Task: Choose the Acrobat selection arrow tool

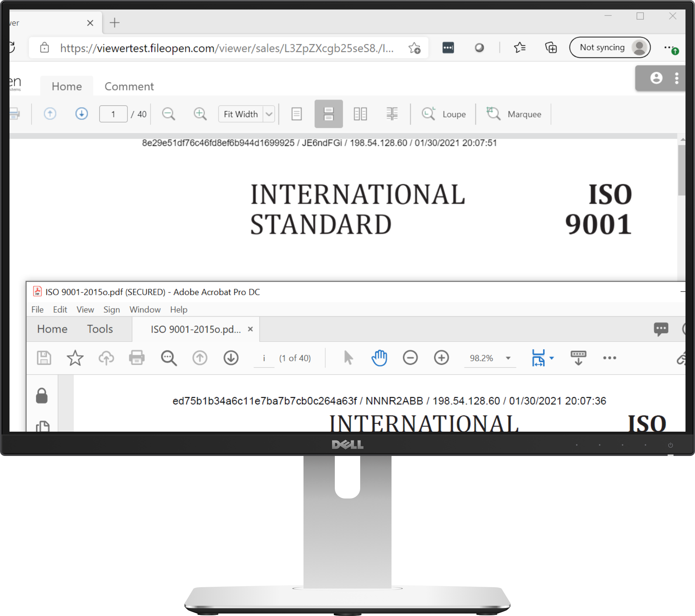Action: pos(348,358)
